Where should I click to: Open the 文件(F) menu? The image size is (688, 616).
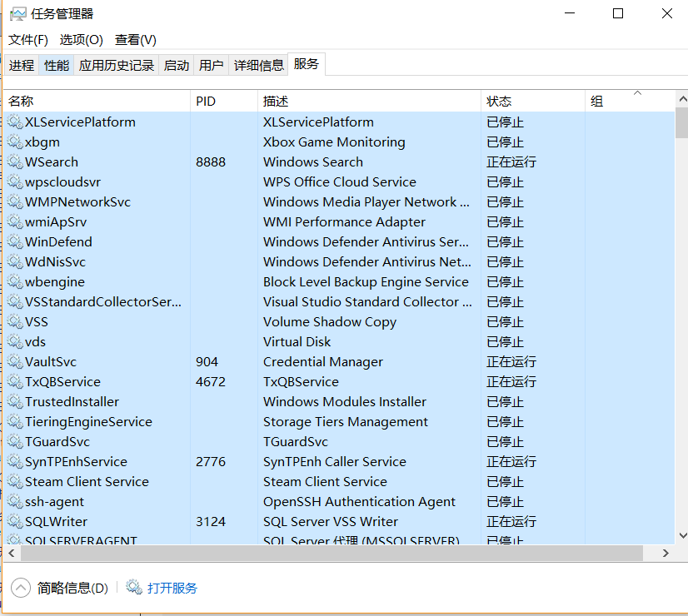point(28,40)
